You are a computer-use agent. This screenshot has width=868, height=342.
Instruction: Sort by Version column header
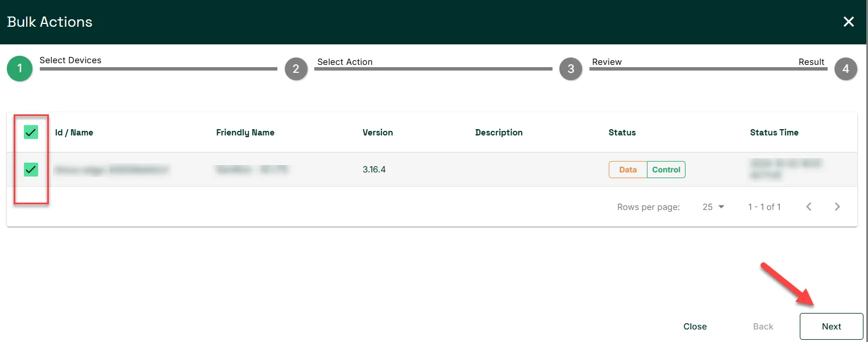[x=377, y=133]
